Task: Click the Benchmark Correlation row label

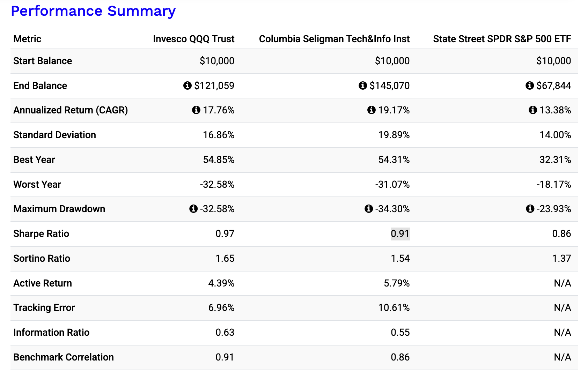Action: pos(64,357)
